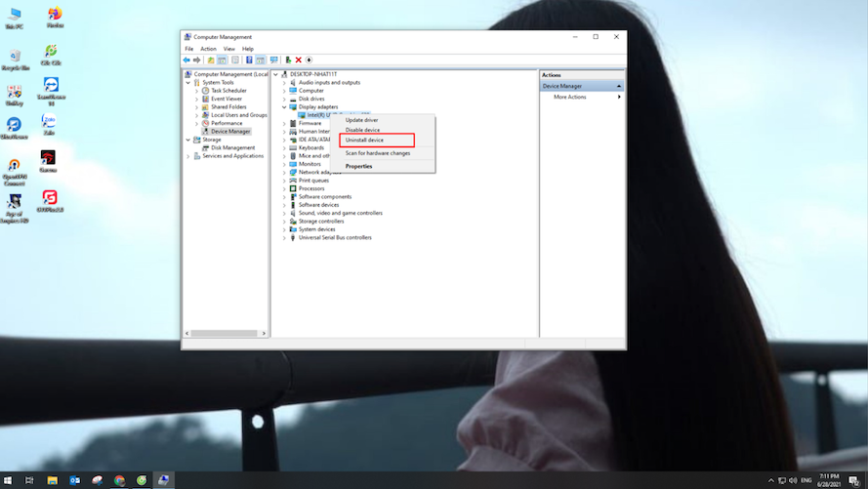Viewport: 868px width, 489px height.
Task: Select Device Manager in the console tree
Action: point(230,132)
